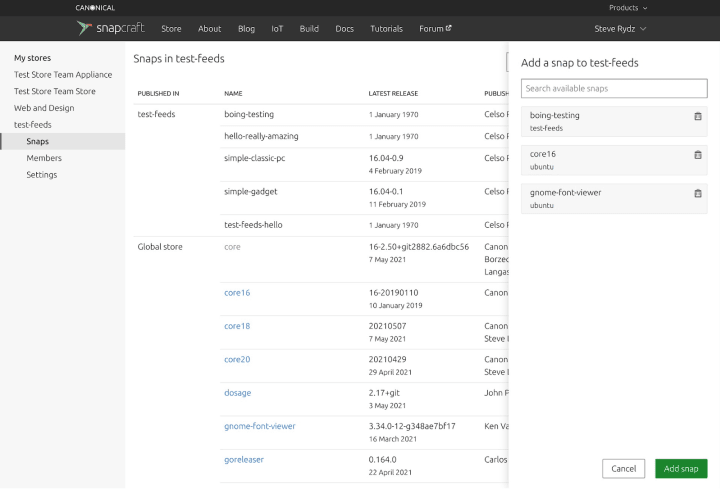Screen dimensions: 720x494
Task: Open the Tutorials nav item
Action: (x=386, y=28)
